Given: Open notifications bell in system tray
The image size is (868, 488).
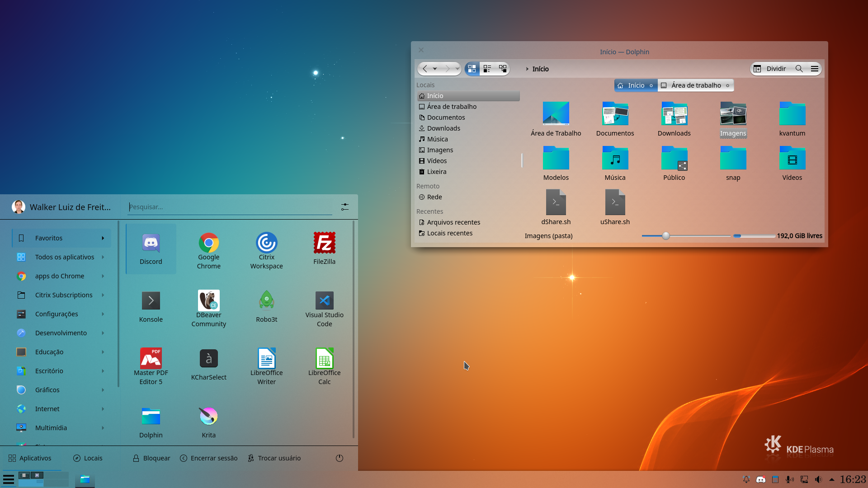Looking at the screenshot, I should [x=746, y=479].
